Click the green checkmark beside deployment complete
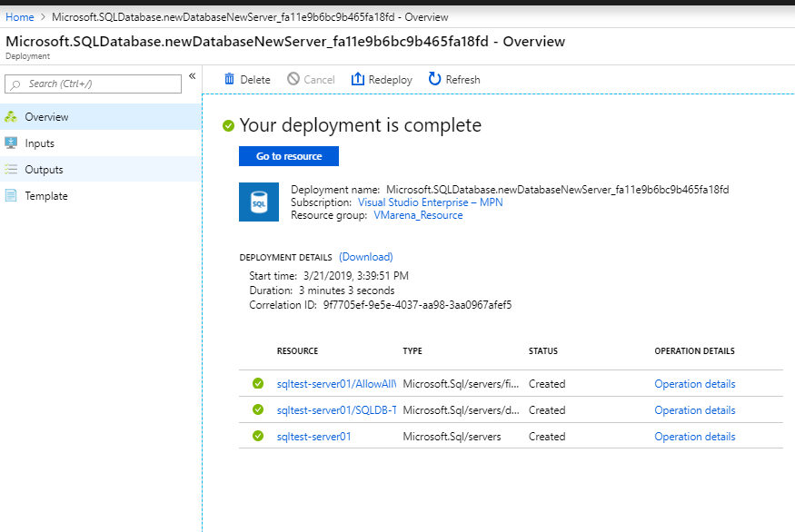The width and height of the screenshot is (795, 532). pyautogui.click(x=228, y=125)
